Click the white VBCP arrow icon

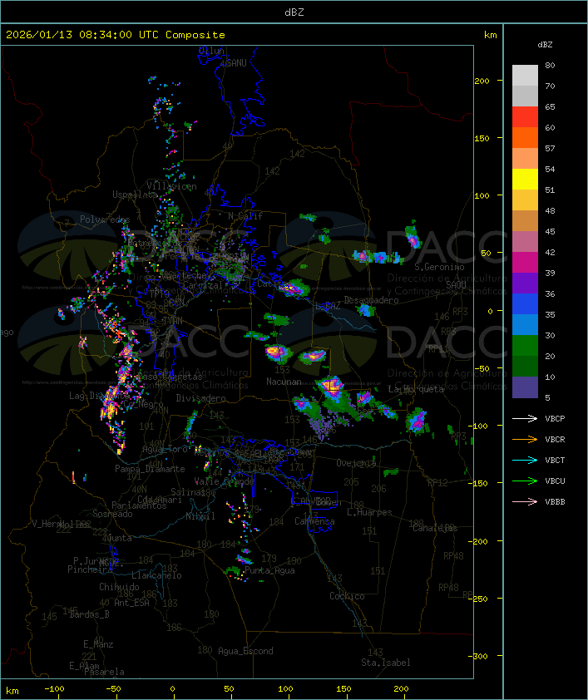525,418
